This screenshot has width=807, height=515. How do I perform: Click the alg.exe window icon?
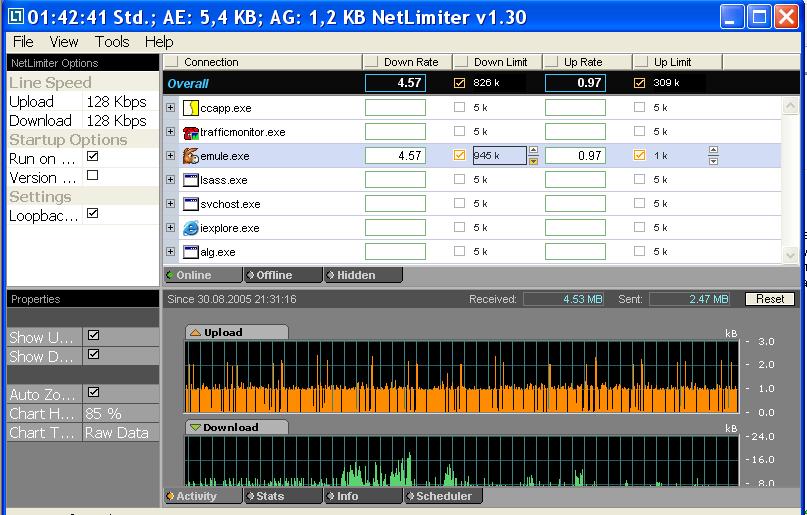191,252
